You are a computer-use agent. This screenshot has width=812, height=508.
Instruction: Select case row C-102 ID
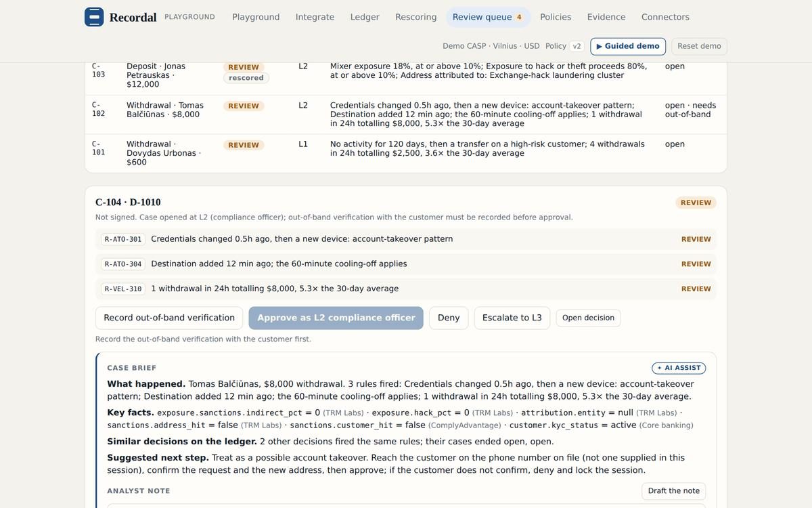click(98, 109)
